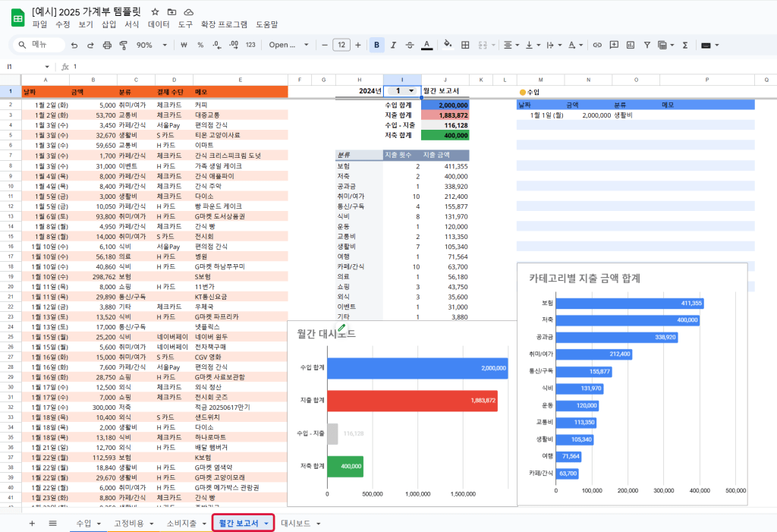Viewport: 777px width, 532px height.
Task: Open the fill color picker
Action: tap(447, 45)
